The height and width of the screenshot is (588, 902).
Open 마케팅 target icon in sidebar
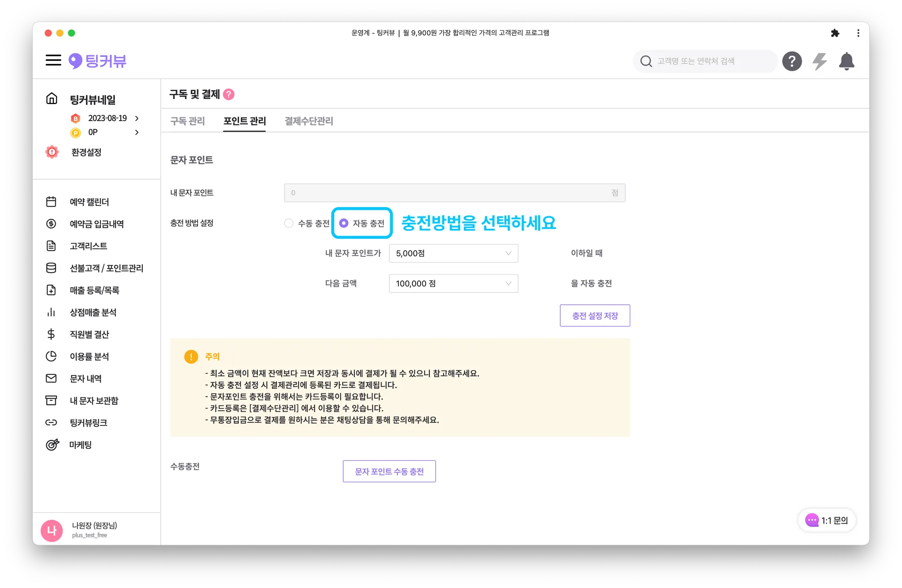52,445
